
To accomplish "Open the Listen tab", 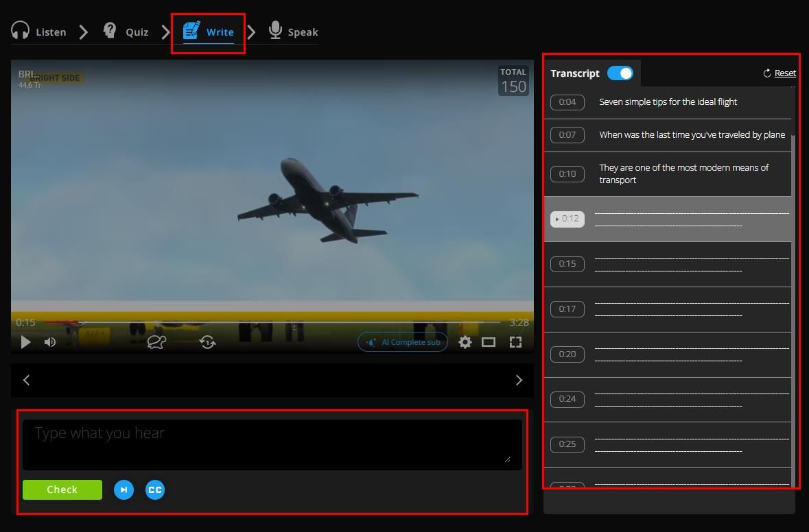I will click(x=39, y=32).
